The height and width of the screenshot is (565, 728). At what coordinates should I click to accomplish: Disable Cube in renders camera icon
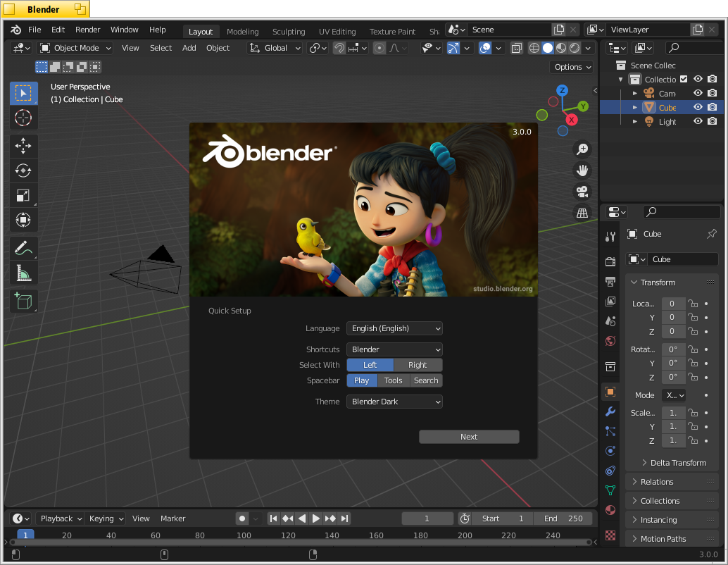[713, 107]
